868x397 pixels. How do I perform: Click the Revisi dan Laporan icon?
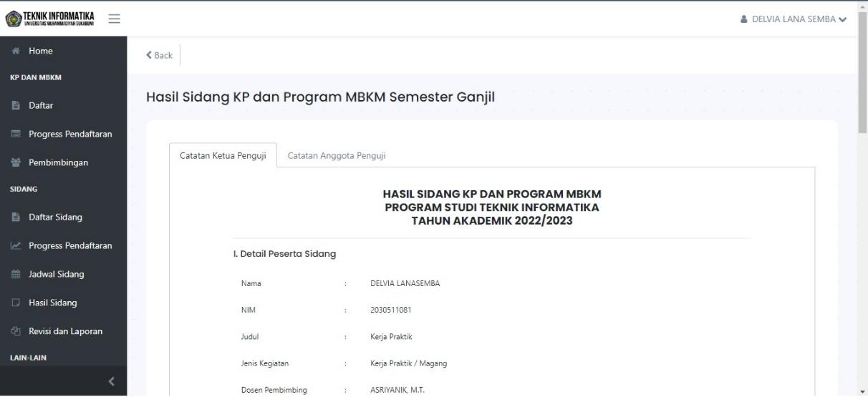pos(14,331)
